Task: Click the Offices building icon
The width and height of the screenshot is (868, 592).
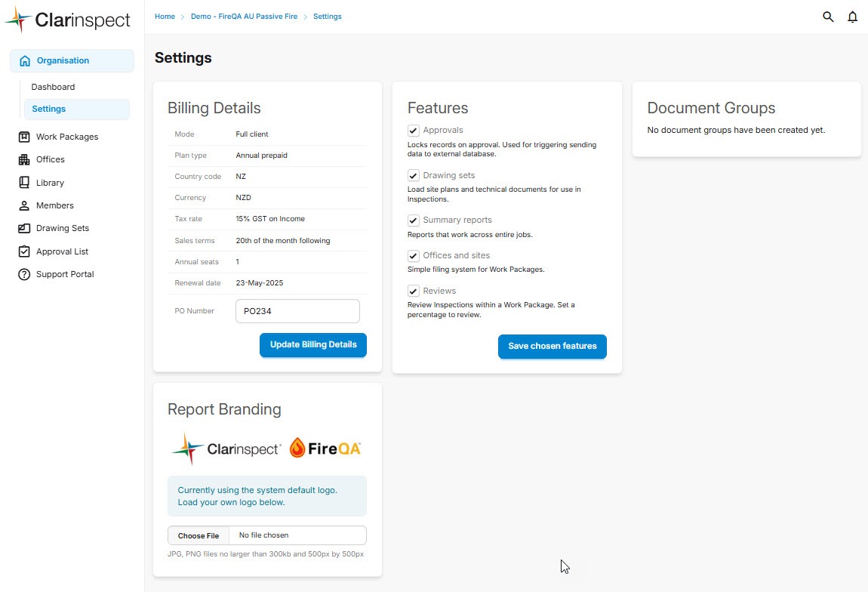Action: [23, 159]
